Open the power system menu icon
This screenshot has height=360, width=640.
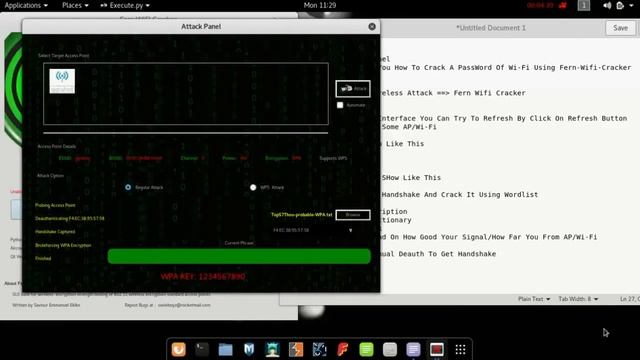click(x=620, y=5)
